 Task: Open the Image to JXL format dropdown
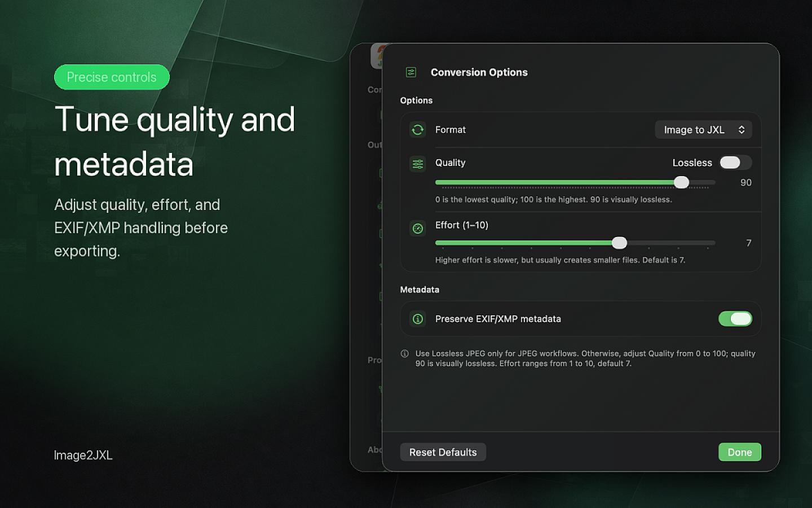pyautogui.click(x=703, y=130)
